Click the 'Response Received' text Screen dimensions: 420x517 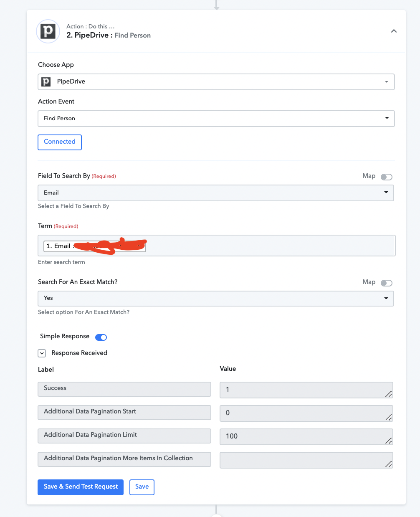point(79,353)
